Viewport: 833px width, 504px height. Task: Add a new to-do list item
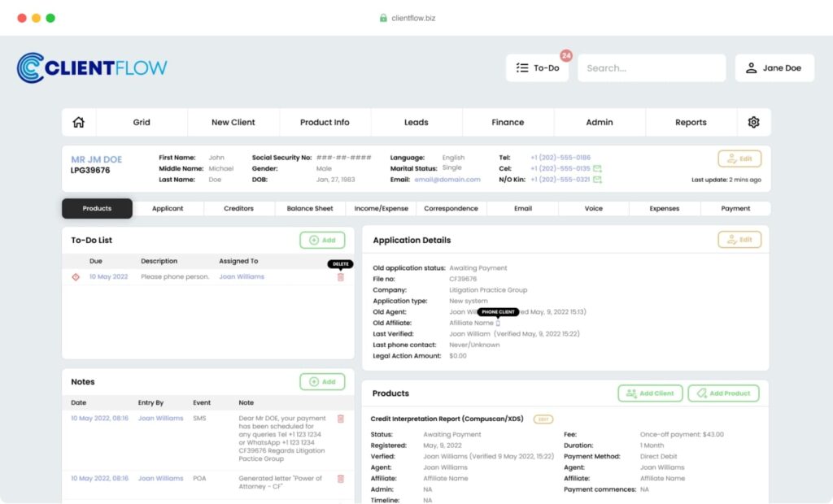(322, 240)
